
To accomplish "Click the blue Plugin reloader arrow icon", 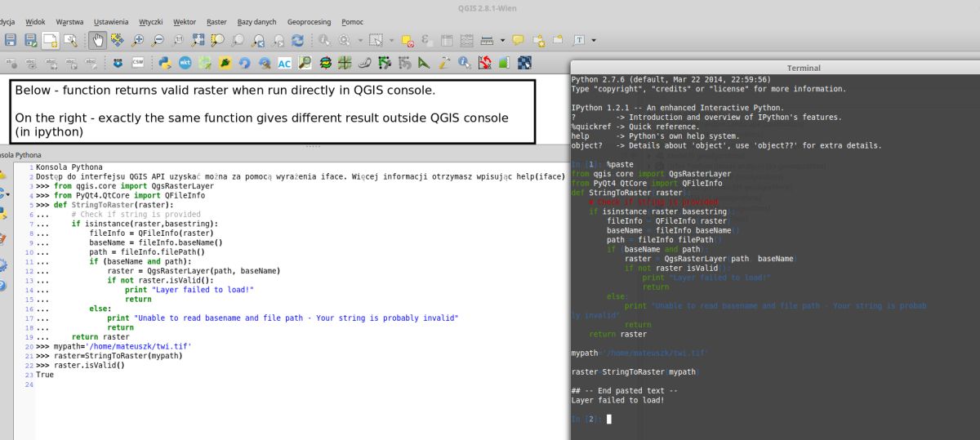I will tap(244, 62).
